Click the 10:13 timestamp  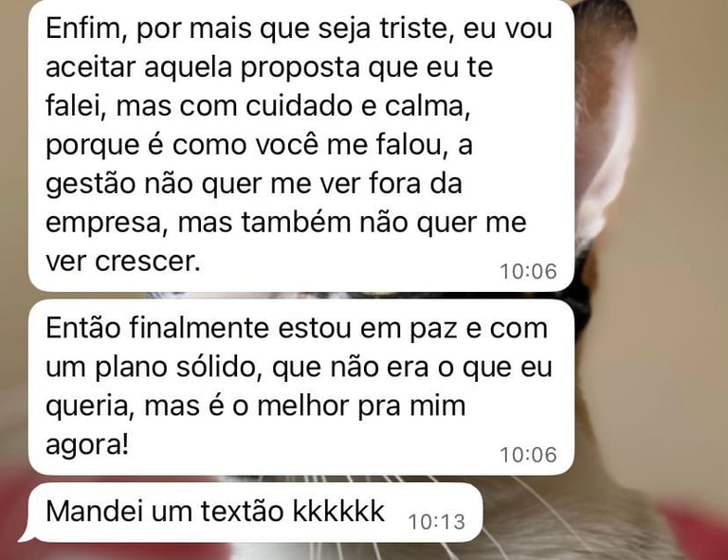tap(436, 522)
